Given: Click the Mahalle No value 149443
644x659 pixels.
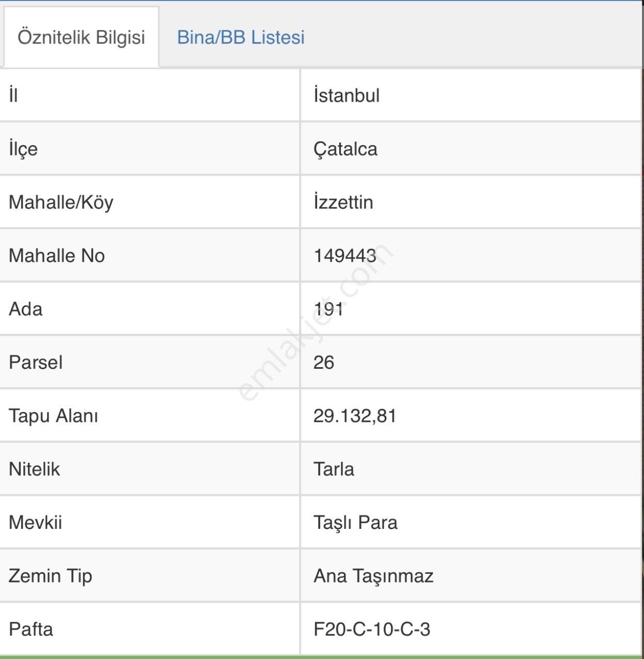Looking at the screenshot, I should [345, 255].
